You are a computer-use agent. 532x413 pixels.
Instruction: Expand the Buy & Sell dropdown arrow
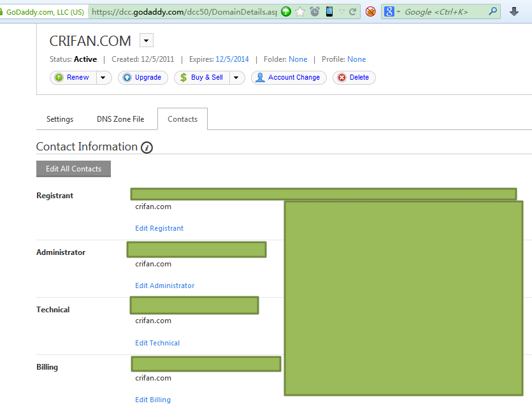(236, 78)
